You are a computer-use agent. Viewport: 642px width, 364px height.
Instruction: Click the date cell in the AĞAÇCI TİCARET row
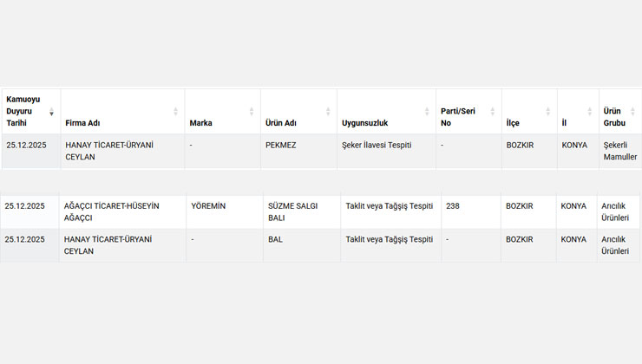click(x=24, y=206)
